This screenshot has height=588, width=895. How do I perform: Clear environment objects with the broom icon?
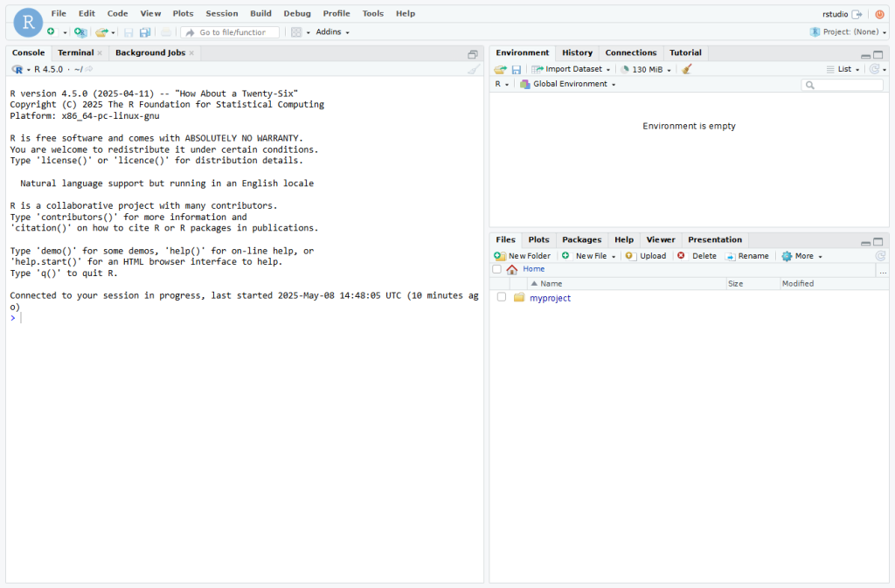click(687, 69)
